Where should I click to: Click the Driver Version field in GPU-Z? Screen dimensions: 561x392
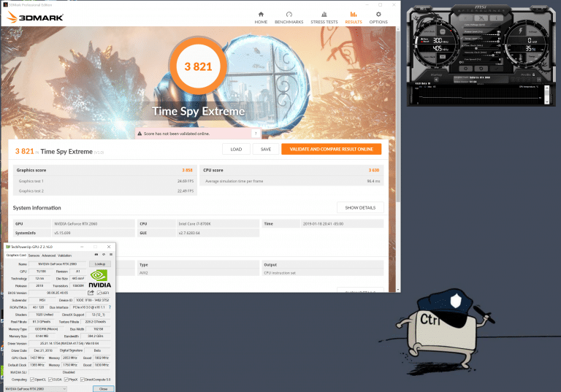click(69, 343)
